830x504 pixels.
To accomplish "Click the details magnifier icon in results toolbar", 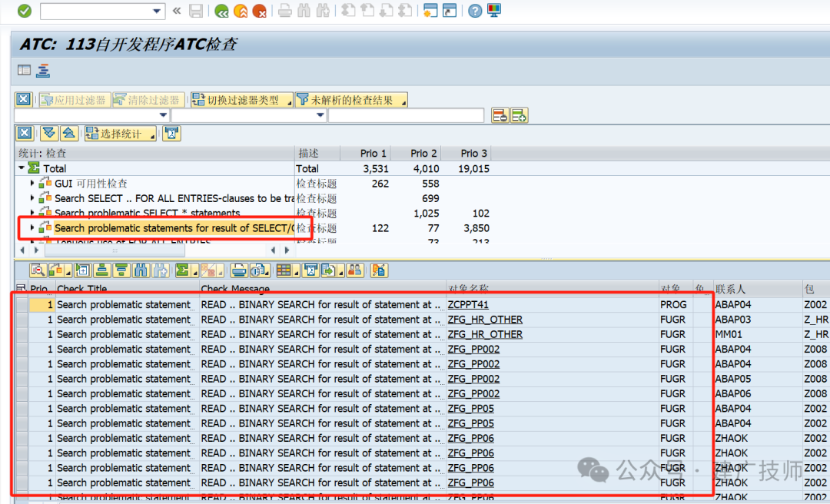I will coord(38,270).
